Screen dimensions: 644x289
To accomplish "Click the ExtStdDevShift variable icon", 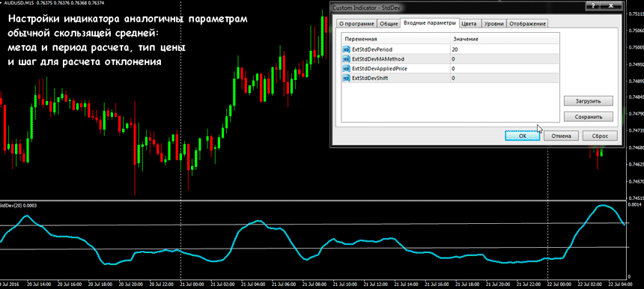I will [345, 78].
